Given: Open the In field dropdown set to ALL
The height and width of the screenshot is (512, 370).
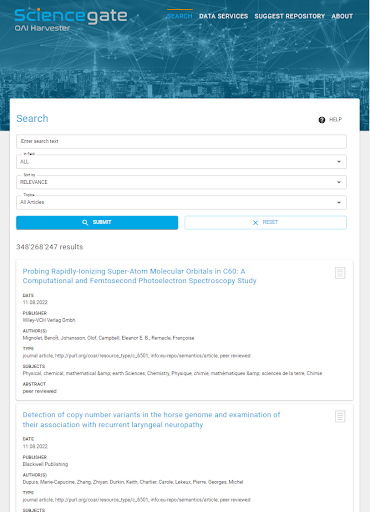Looking at the screenshot, I should pyautogui.click(x=181, y=162).
